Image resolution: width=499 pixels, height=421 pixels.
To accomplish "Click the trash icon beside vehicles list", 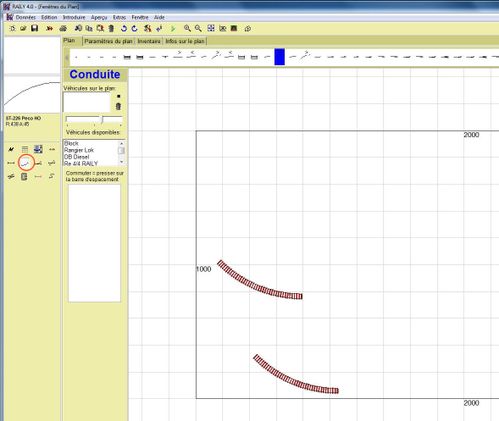I will [x=118, y=106].
